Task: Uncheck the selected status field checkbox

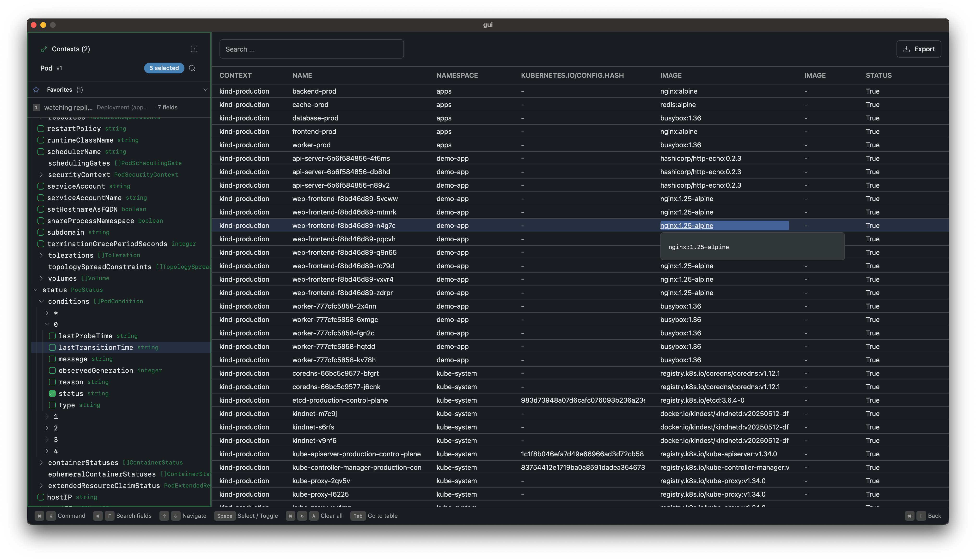Action: tap(52, 393)
